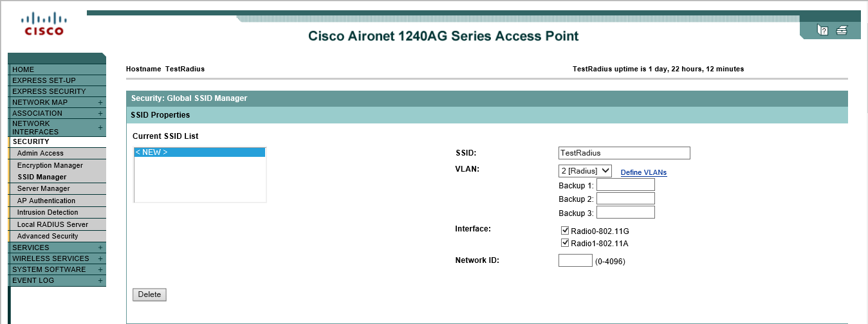Follow the Define VLANs link

click(643, 172)
